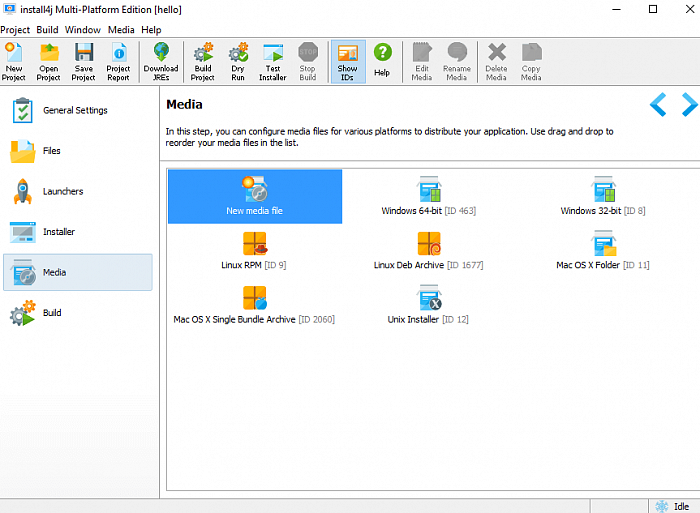
Task: Click the New media file entry
Action: point(255,196)
